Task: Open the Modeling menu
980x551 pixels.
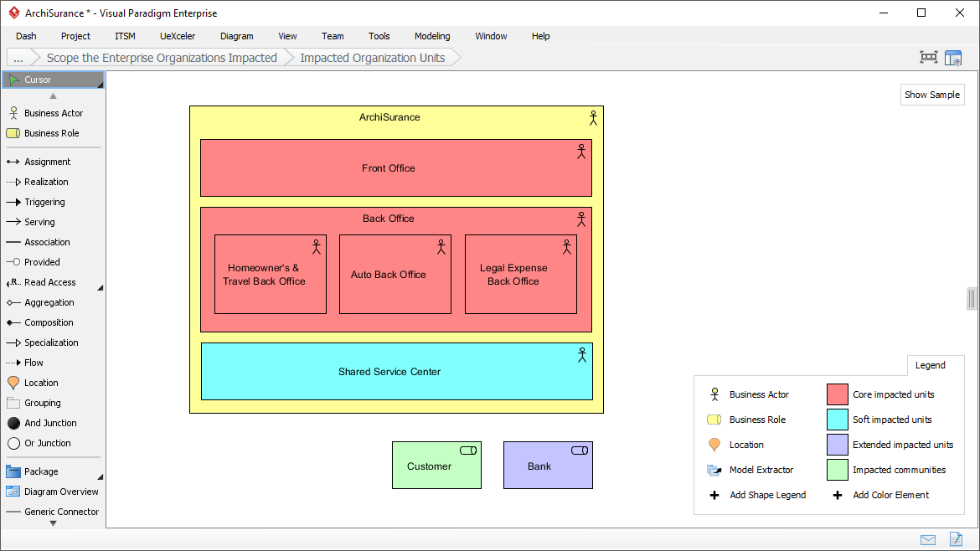Action: 432,36
